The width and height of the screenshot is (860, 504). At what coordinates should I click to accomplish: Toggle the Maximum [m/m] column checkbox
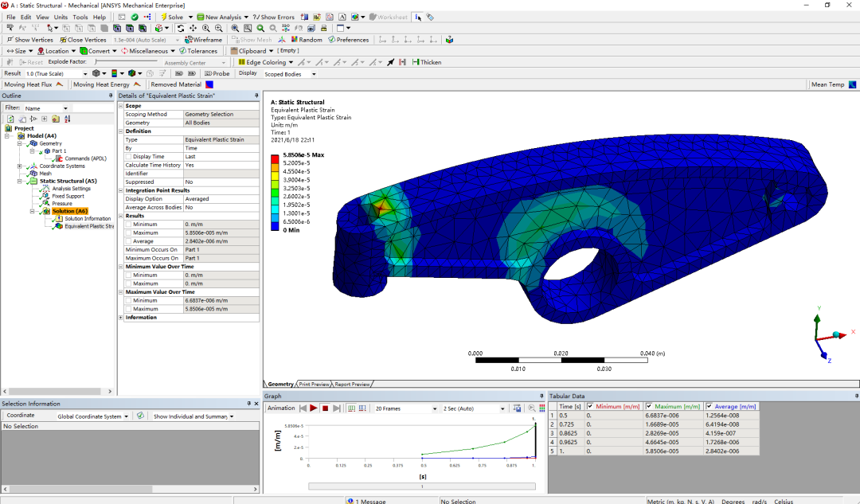click(649, 406)
